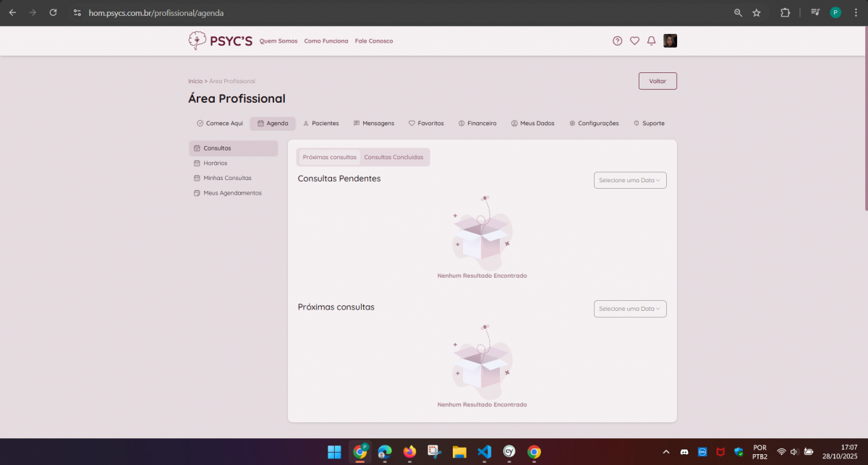Open the Financeiro tab
The height and width of the screenshot is (465, 868).
coord(477,124)
